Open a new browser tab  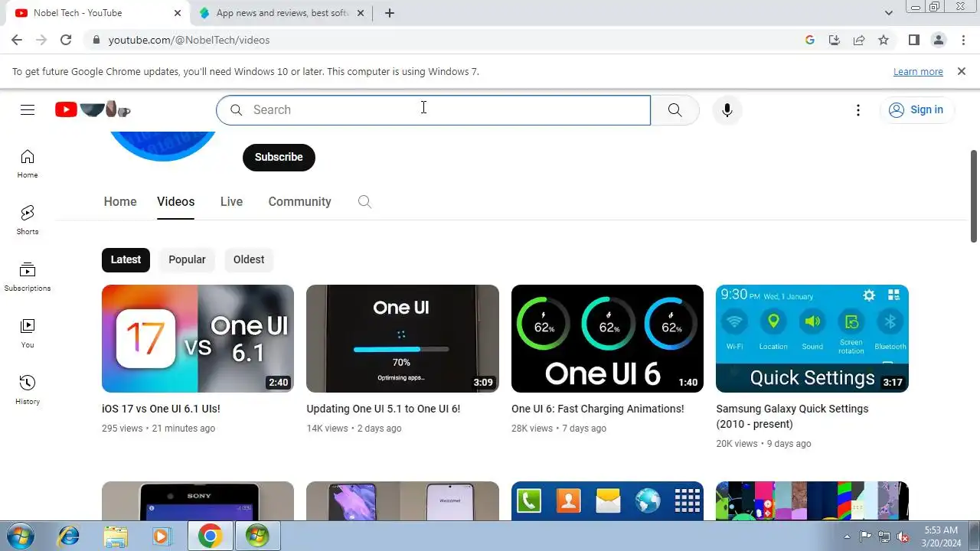(x=390, y=13)
